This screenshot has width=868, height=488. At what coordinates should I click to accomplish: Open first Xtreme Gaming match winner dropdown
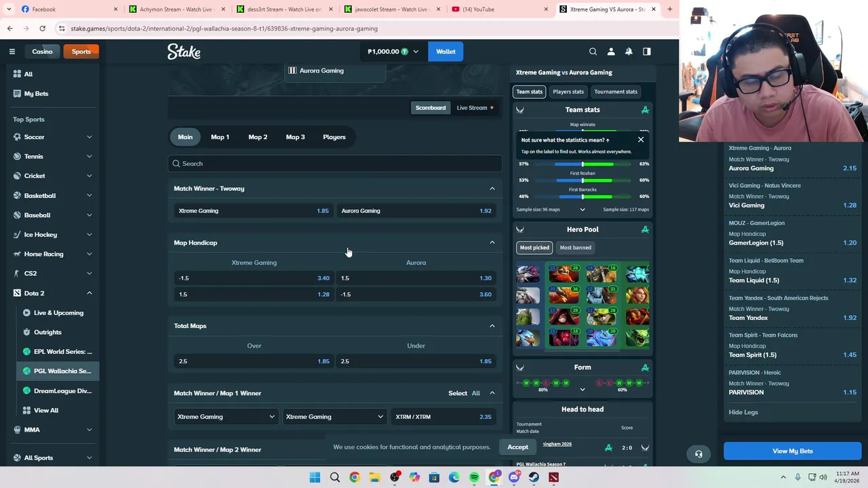[226, 417]
